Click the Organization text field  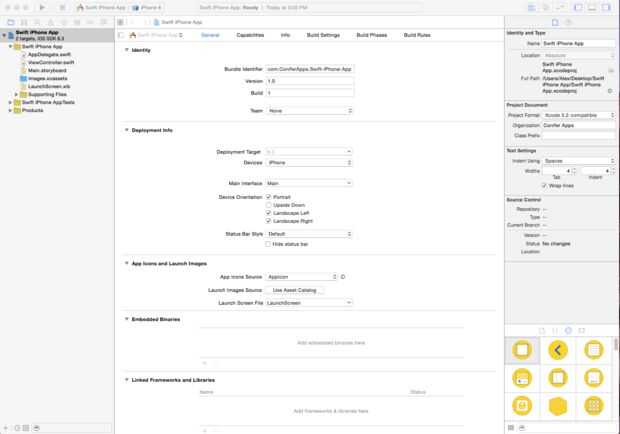578,125
